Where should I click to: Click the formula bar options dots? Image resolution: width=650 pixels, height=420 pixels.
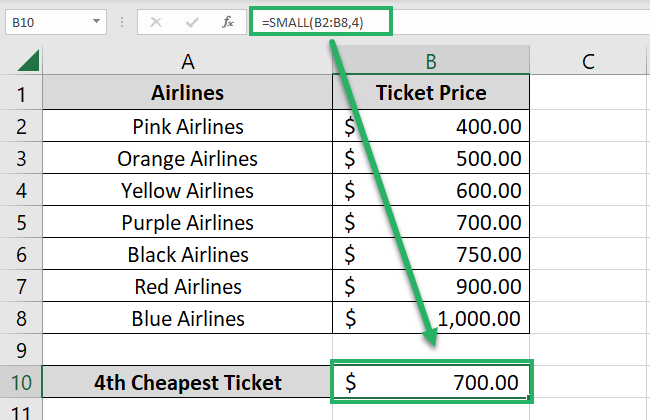coord(121,20)
